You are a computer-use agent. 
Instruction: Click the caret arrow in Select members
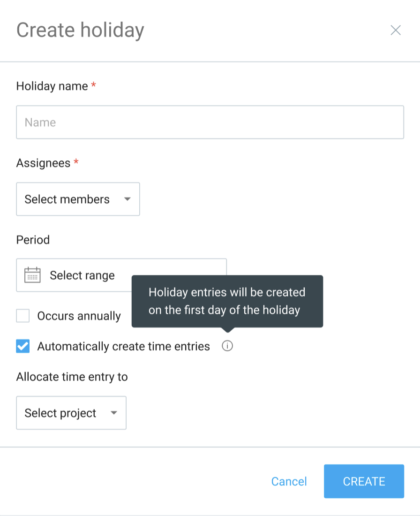[x=127, y=199]
